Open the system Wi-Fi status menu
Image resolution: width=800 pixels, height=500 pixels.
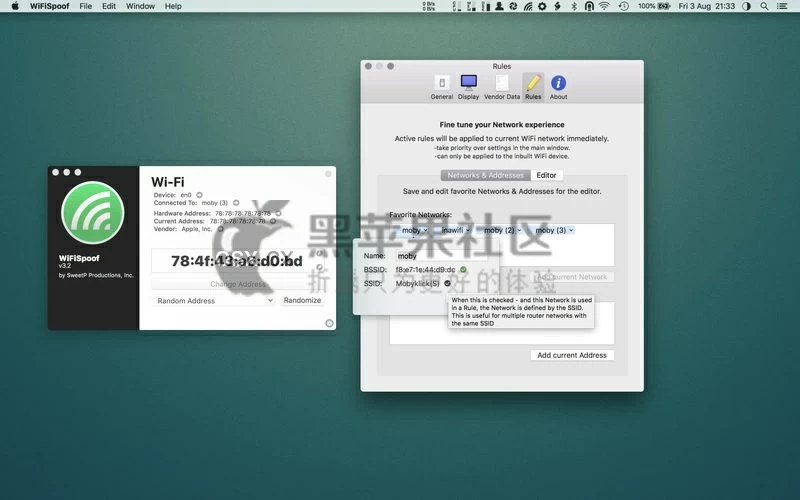605,6
